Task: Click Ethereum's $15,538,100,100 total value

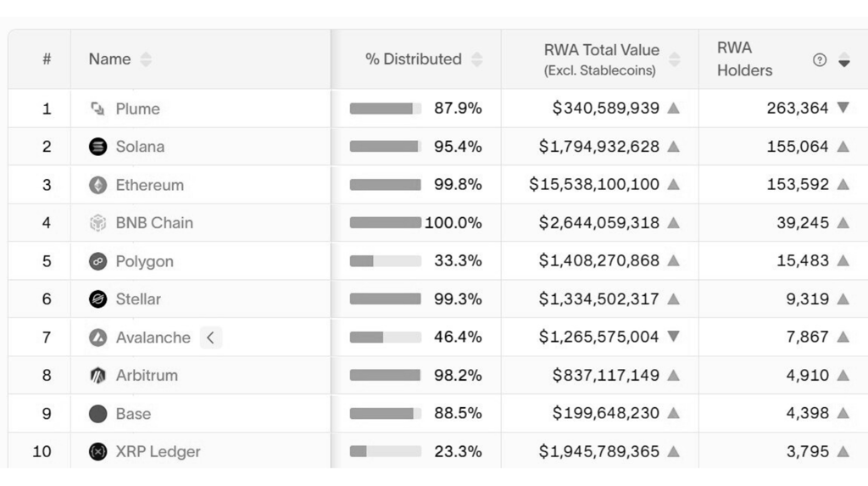Action: pos(594,185)
